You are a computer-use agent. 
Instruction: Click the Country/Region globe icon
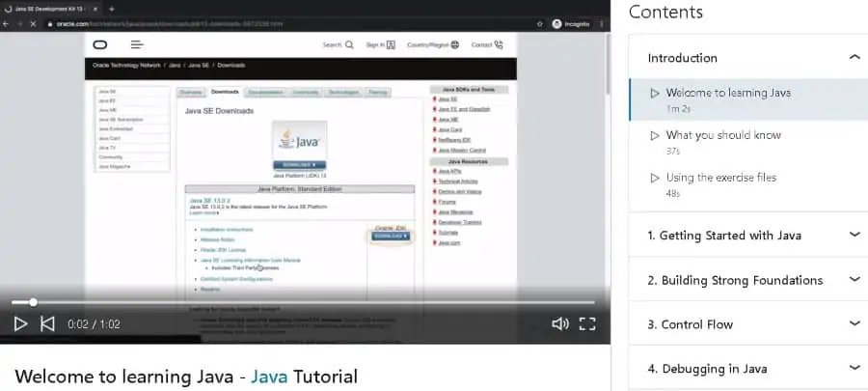coord(455,44)
